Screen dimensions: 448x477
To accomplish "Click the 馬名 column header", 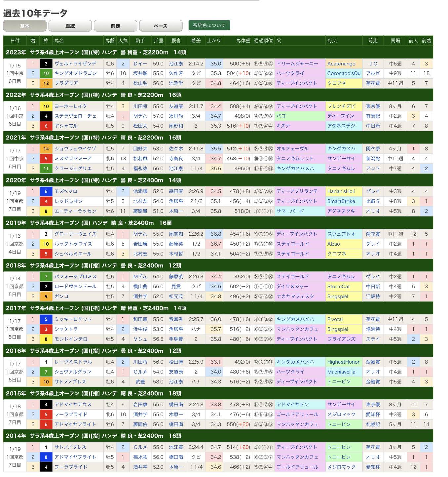I will pos(59,40).
